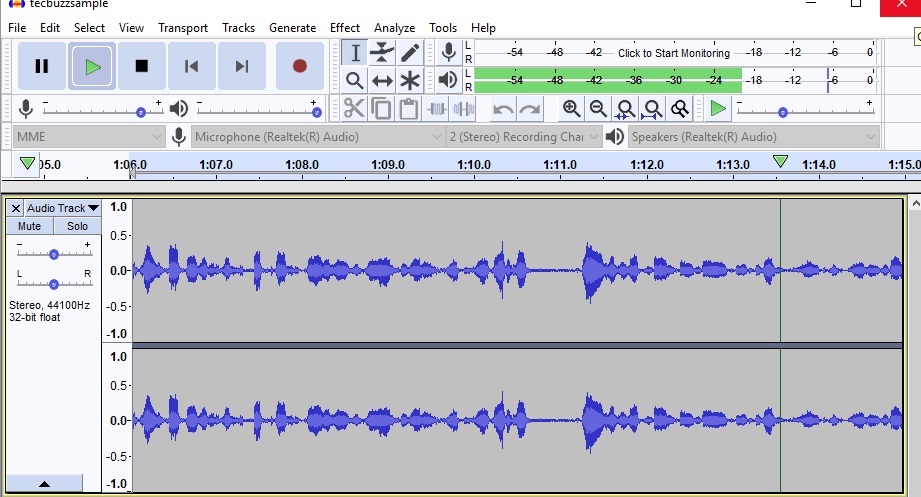The height and width of the screenshot is (497, 921).
Task: Mute the Audio Track
Action: 29,226
